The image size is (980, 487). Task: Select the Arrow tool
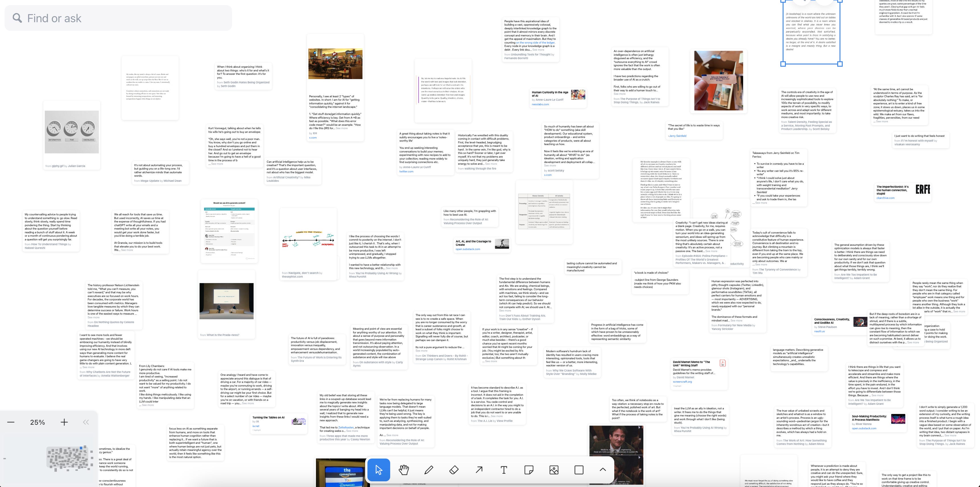pos(479,470)
